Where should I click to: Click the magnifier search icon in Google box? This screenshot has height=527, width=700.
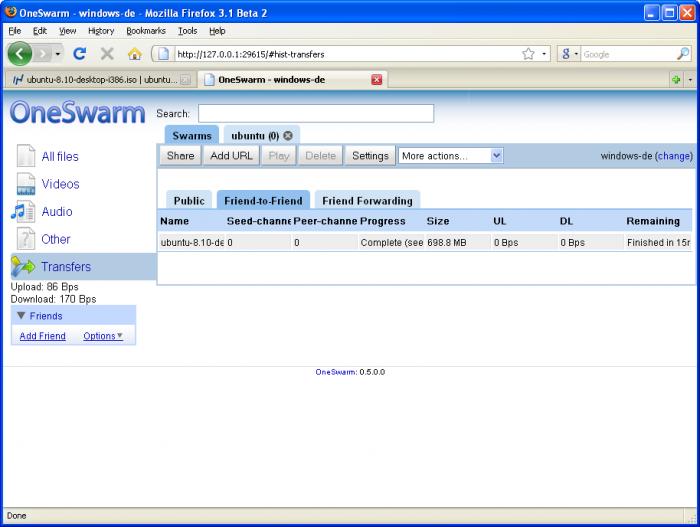coord(683,54)
